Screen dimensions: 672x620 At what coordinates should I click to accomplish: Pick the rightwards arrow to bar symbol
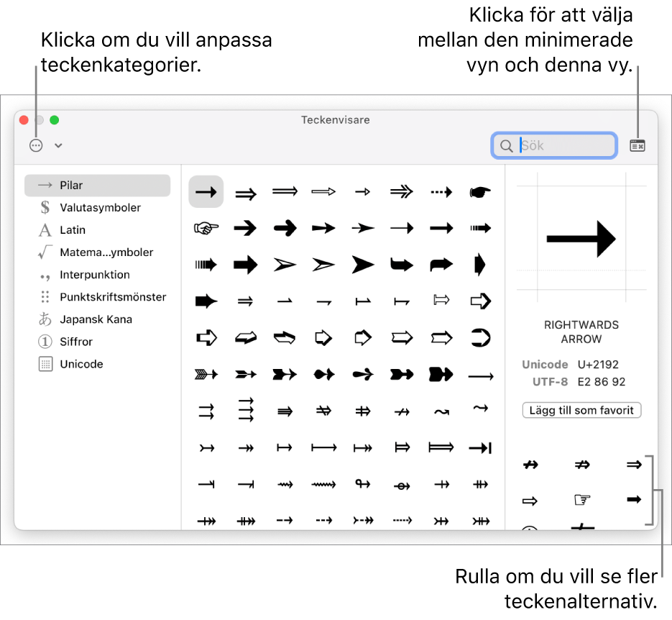click(480, 448)
